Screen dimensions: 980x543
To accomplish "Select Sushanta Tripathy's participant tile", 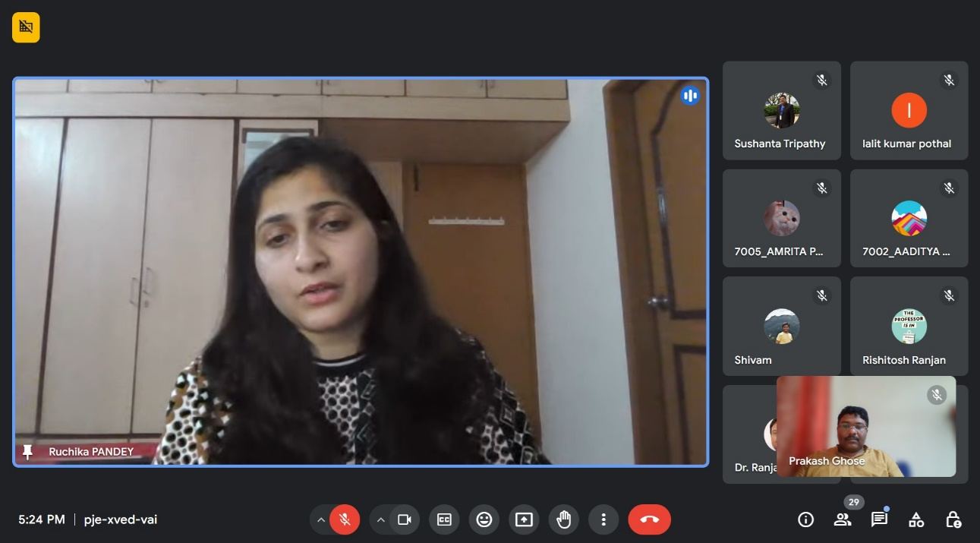I will coord(781,111).
